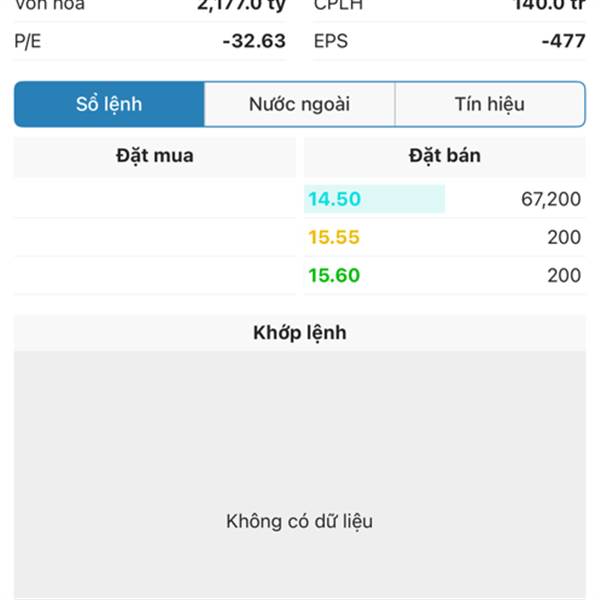Tap the 15.55 sell price

(334, 237)
